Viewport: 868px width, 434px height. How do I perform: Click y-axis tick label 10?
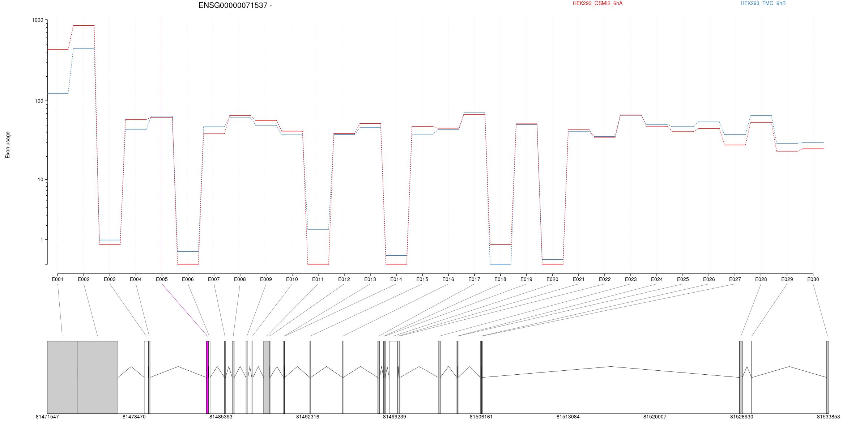coord(40,179)
